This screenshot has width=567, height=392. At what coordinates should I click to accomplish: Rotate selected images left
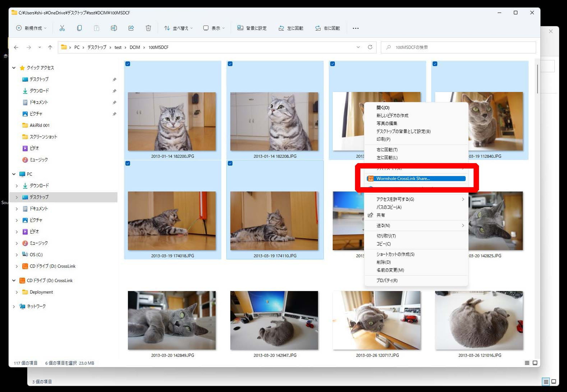291,28
